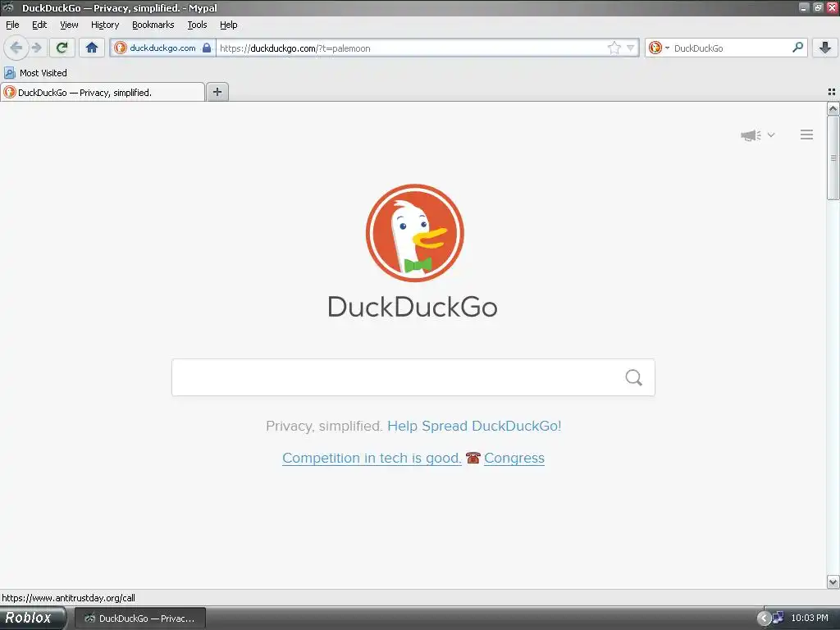Click the 10:03 PM clock

pos(810,618)
